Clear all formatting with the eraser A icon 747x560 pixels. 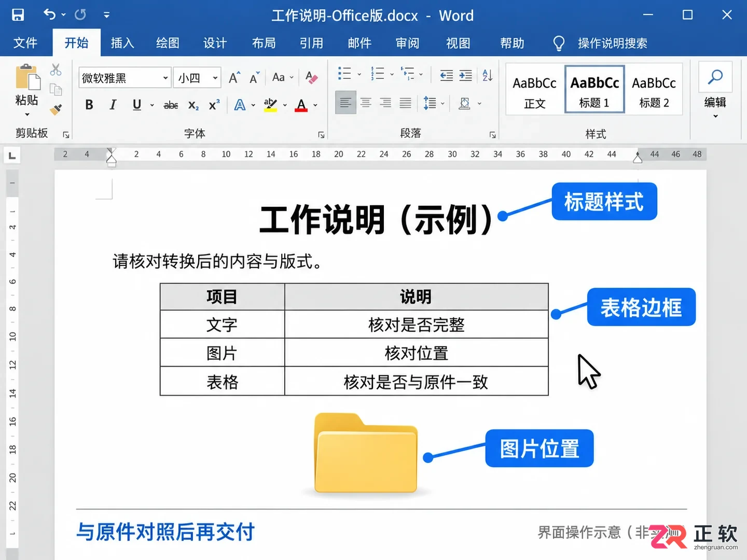[311, 78]
